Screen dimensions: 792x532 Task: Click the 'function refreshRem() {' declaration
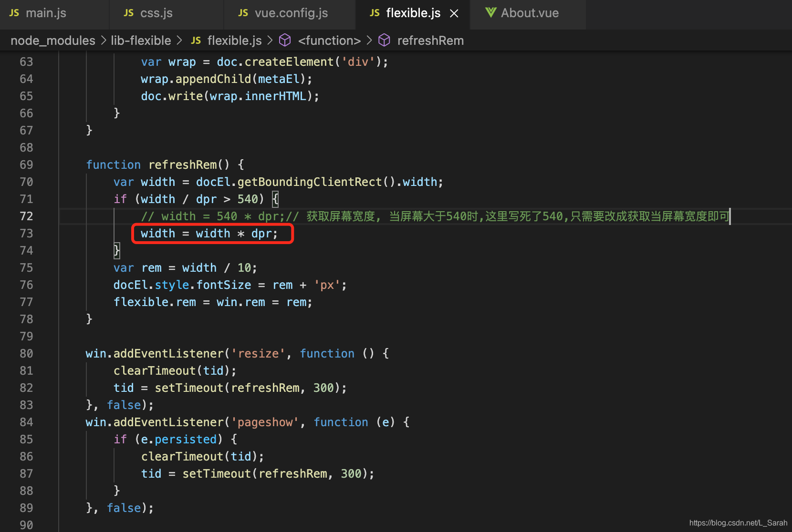tap(165, 165)
